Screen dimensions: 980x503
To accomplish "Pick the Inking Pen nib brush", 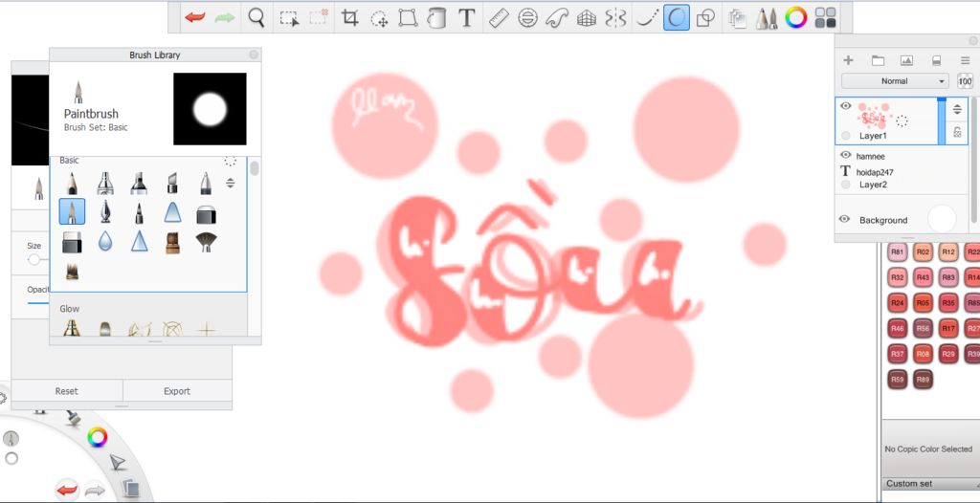I will pos(105,212).
